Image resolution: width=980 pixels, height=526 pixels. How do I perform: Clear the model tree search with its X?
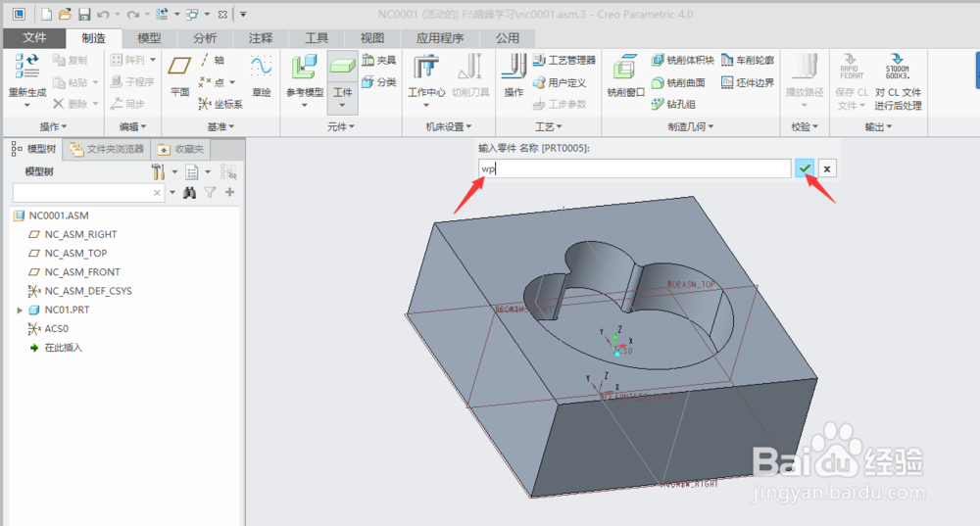coord(157,193)
